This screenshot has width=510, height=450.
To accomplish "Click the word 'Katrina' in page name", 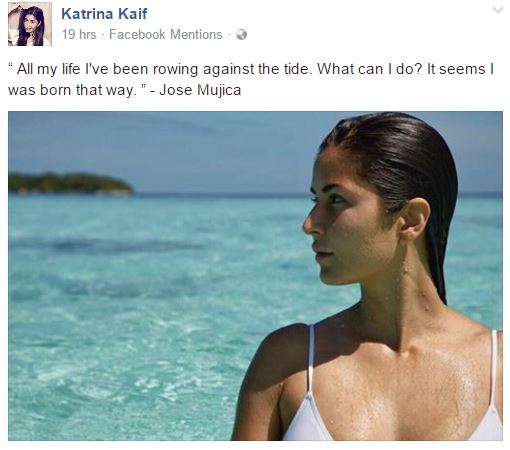I will (87, 14).
